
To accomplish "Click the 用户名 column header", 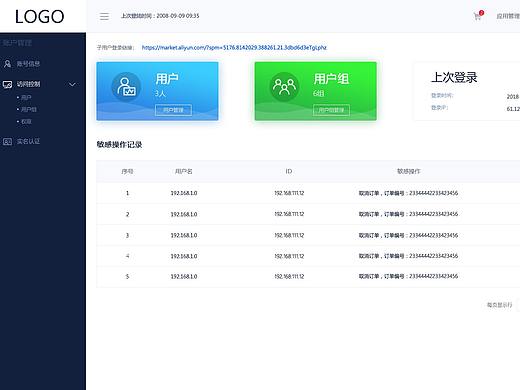I will pos(184,171).
